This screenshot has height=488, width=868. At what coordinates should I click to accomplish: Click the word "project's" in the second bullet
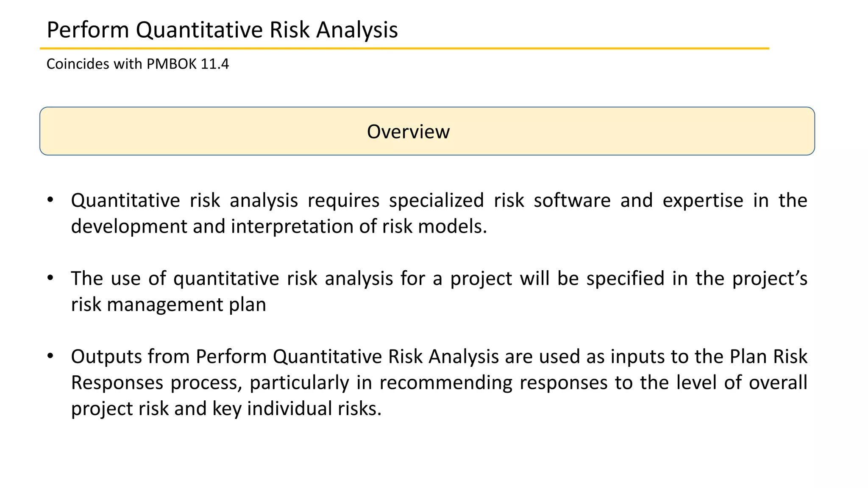[x=770, y=279]
